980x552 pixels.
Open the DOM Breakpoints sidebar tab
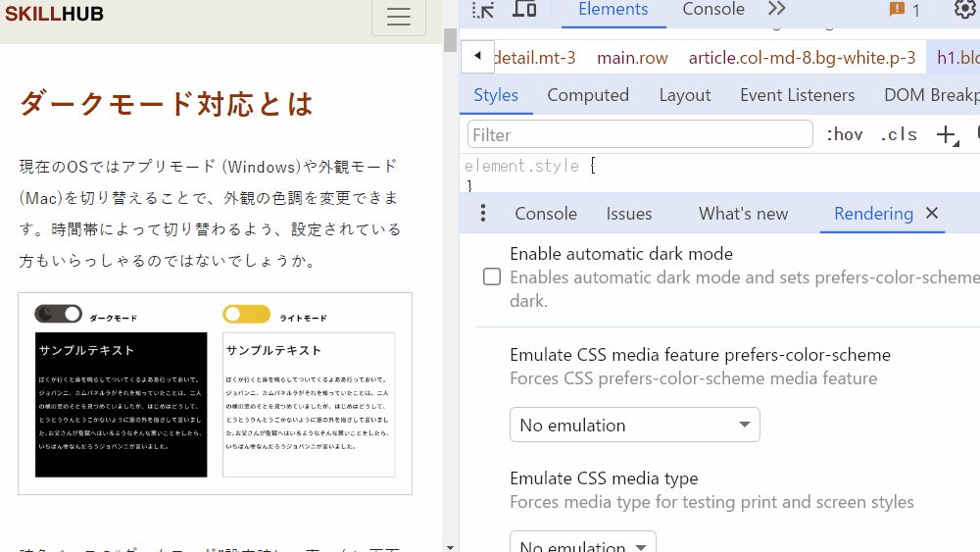(x=931, y=95)
